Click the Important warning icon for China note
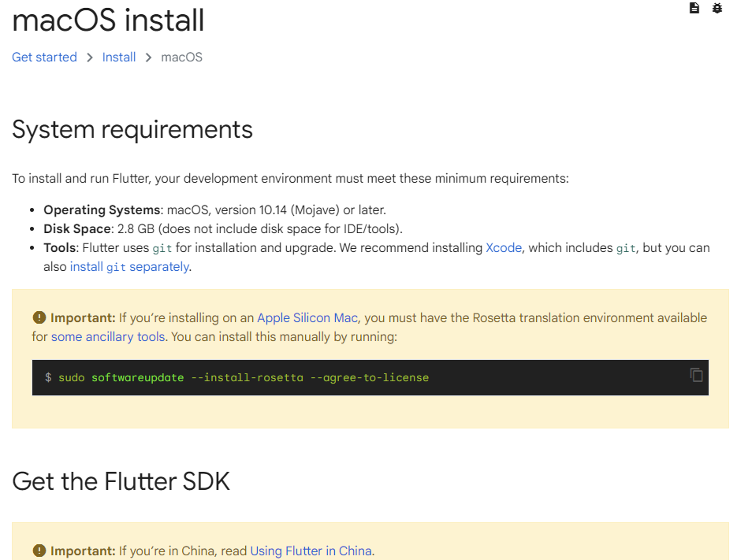 pyautogui.click(x=39, y=551)
